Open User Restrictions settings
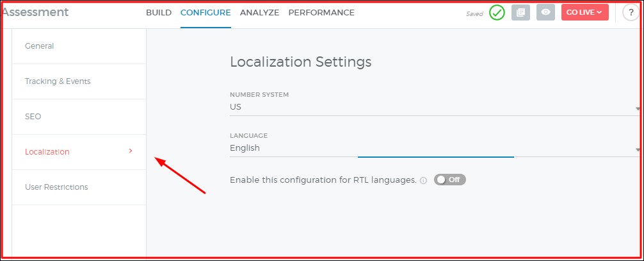This screenshot has width=644, height=261. pos(56,187)
